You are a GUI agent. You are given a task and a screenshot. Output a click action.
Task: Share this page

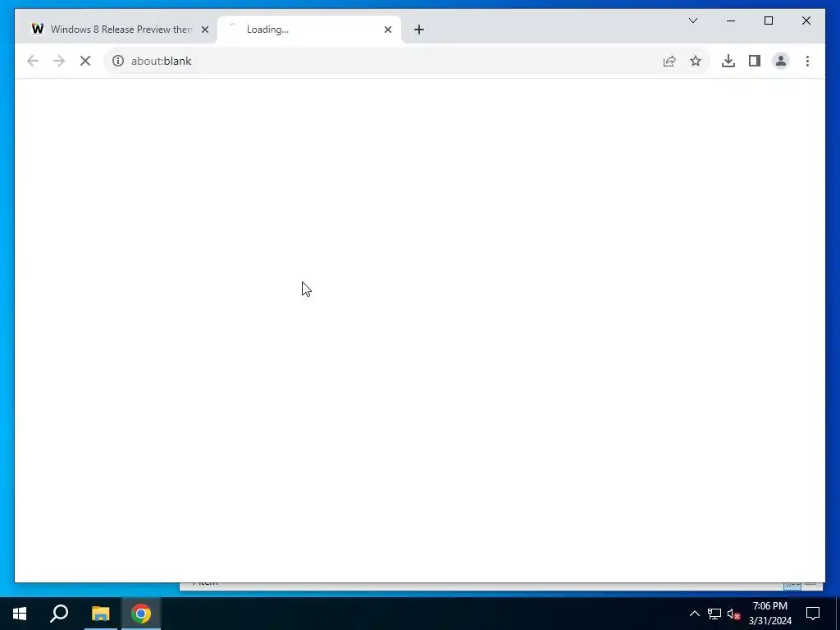[669, 61]
